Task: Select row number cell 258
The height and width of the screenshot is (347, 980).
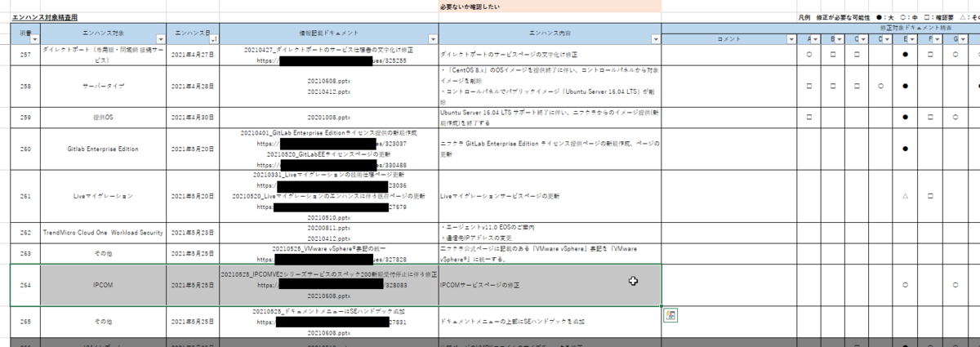Action: point(25,85)
